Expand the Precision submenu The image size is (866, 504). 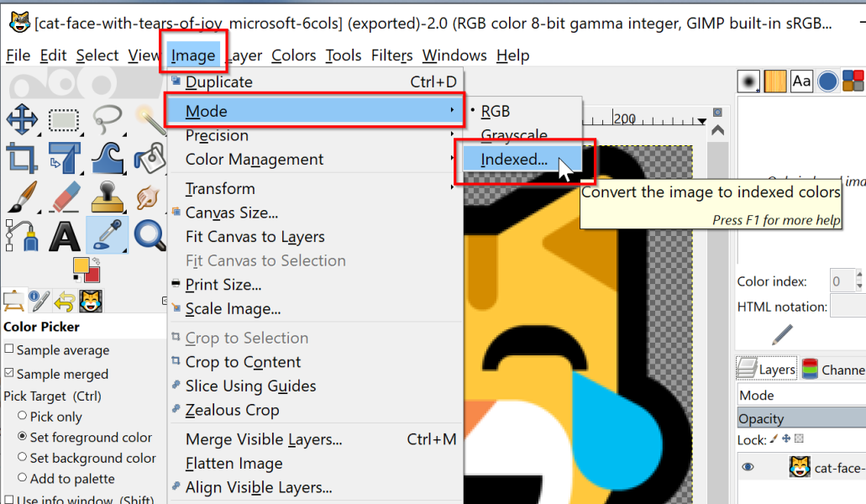tap(315, 135)
